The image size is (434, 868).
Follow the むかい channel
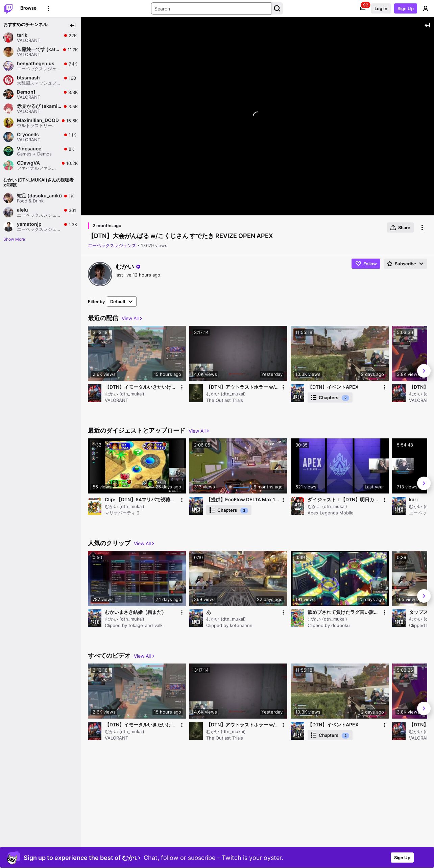coord(366,264)
